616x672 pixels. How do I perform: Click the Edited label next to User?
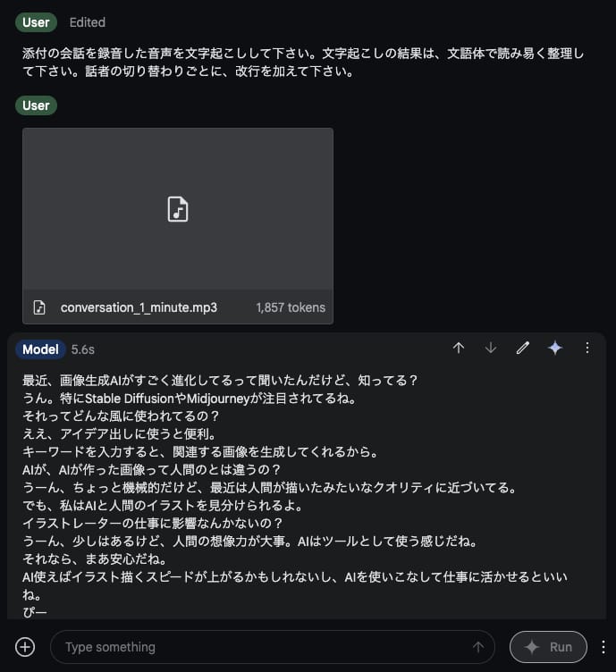click(x=88, y=22)
